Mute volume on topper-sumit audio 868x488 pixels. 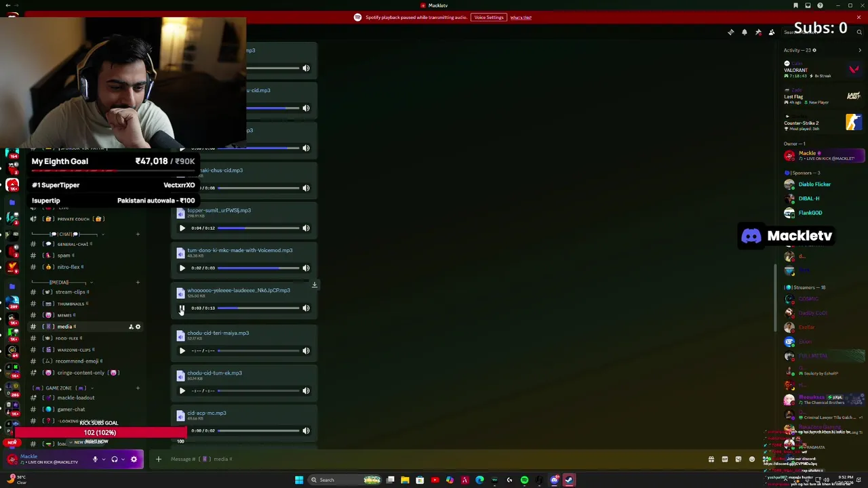(306, 228)
